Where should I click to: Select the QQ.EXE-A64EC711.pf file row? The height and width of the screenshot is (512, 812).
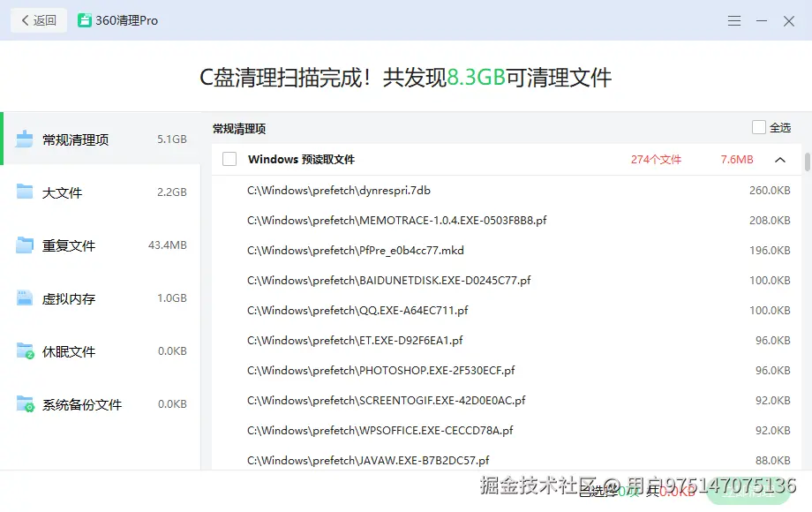click(x=507, y=311)
